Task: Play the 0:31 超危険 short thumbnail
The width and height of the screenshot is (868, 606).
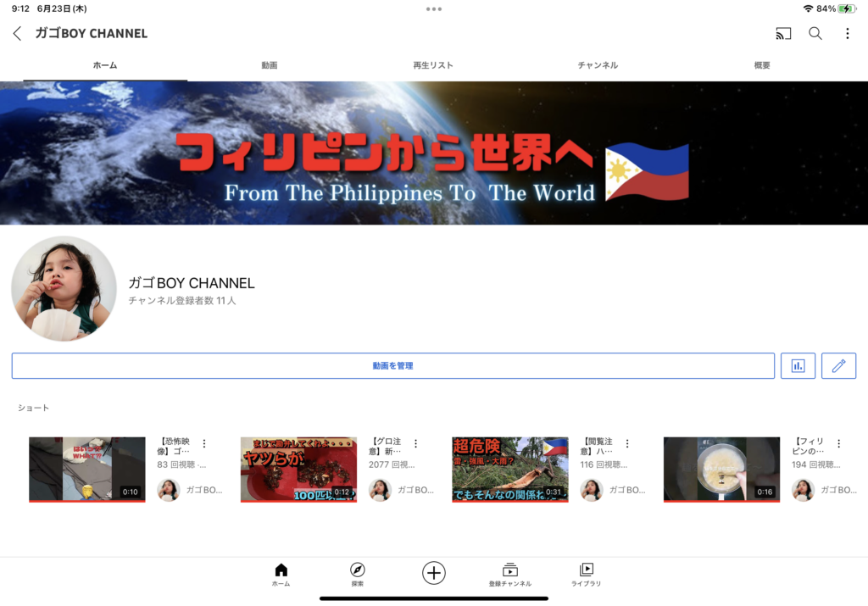Action: tap(509, 470)
